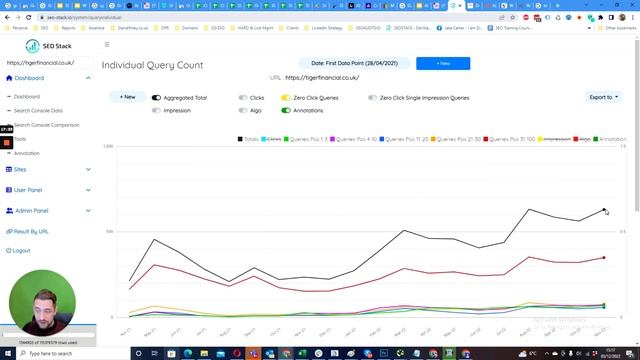Open the Dashboard submenu item
640x360 pixels.
pyautogui.click(x=27, y=97)
